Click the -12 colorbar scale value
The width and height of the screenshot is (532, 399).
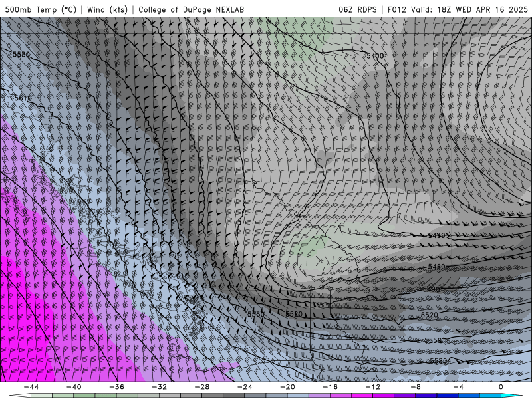(373, 387)
